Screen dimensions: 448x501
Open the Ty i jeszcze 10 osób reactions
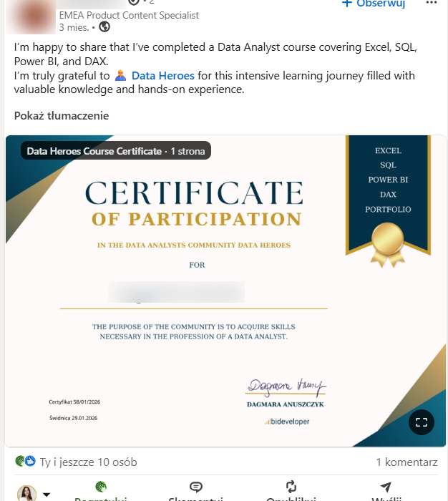point(88,462)
